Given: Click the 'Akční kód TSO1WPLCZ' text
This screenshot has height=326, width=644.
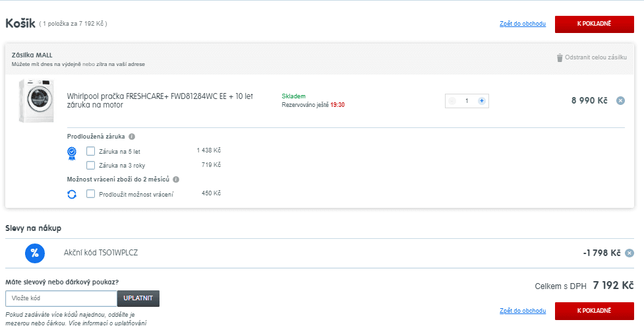Looking at the screenshot, I should pos(101,253).
